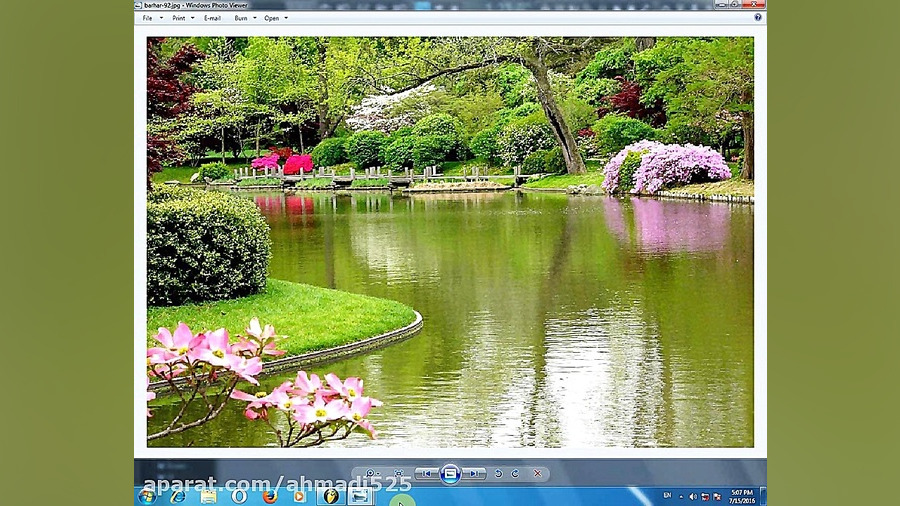Fit the picture to actual size

point(398,474)
